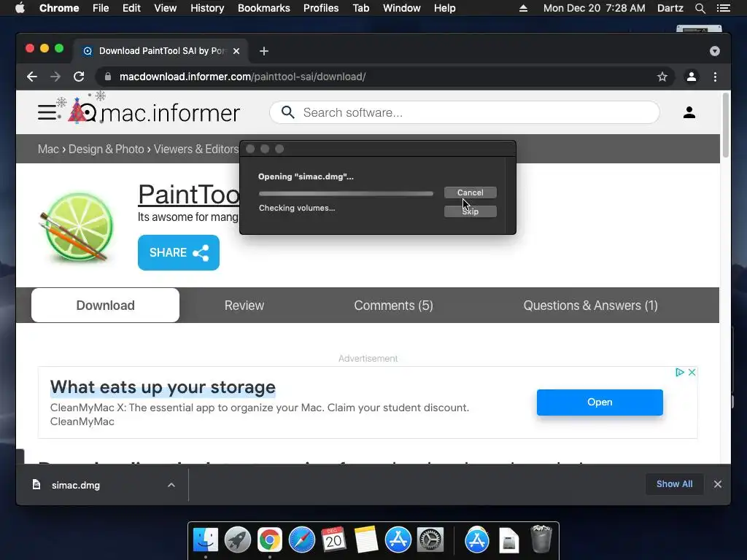Image resolution: width=747 pixels, height=560 pixels.
Task: Launch Safari from the Dock
Action: pos(301,540)
